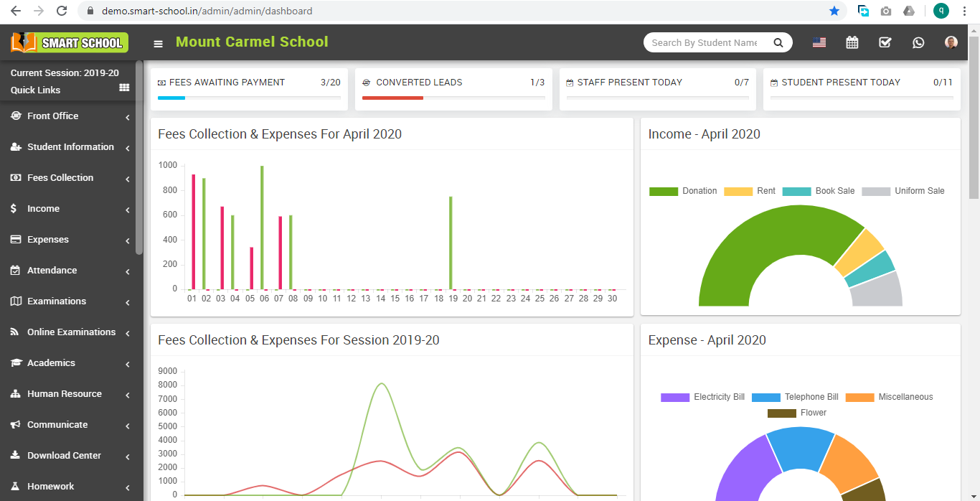The width and height of the screenshot is (980, 501).
Task: Bookmark page with the star icon
Action: coord(834,11)
